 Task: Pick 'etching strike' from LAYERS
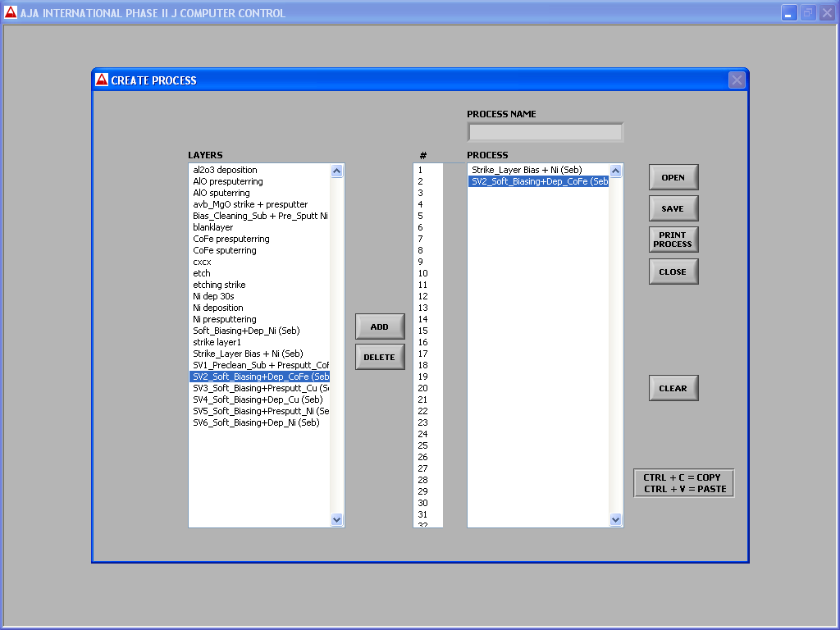pos(219,285)
